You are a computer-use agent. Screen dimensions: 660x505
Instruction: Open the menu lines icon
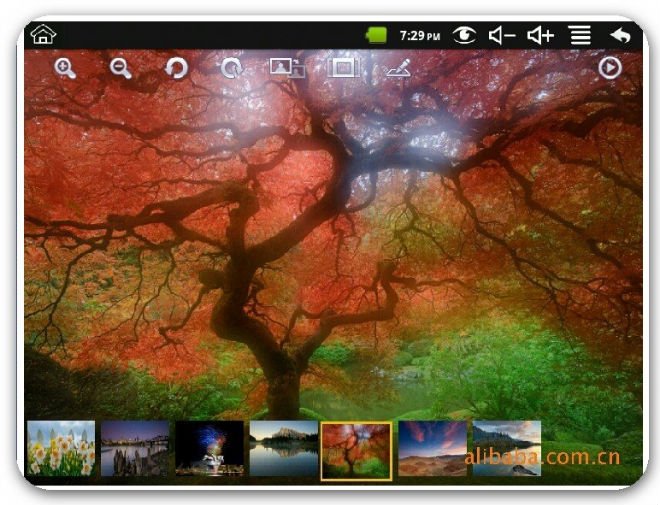(x=580, y=35)
